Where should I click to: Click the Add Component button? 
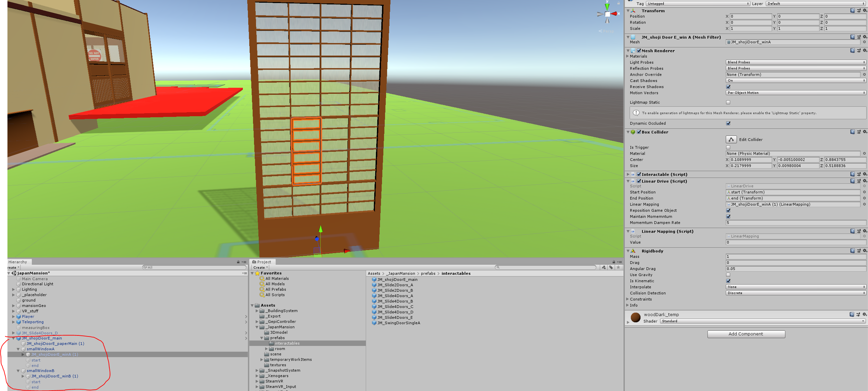746,334
